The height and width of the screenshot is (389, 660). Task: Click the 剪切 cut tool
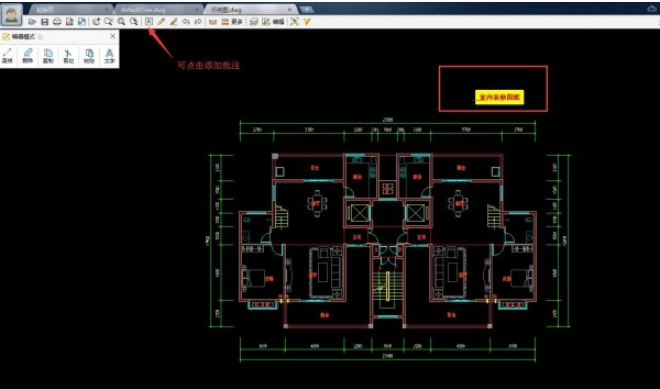[x=68, y=56]
